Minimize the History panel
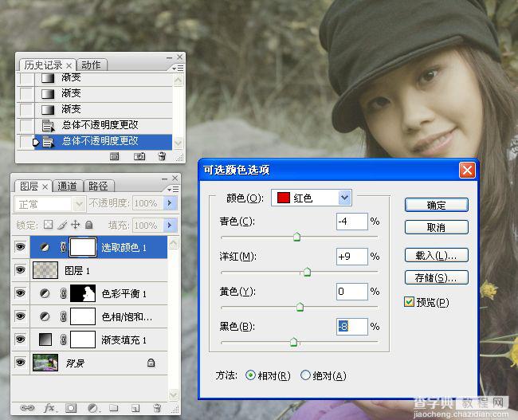Image resolution: width=518 pixels, height=420 pixels. (169, 58)
